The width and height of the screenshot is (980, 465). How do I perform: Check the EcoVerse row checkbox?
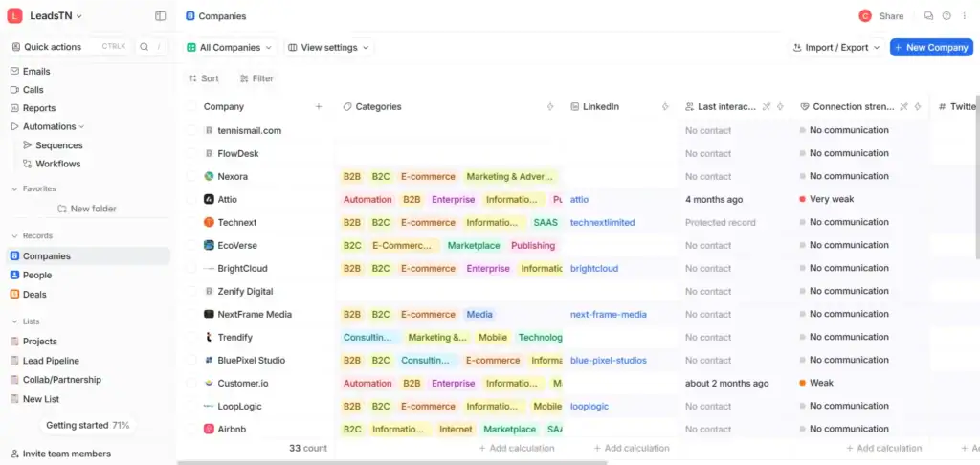(191, 246)
